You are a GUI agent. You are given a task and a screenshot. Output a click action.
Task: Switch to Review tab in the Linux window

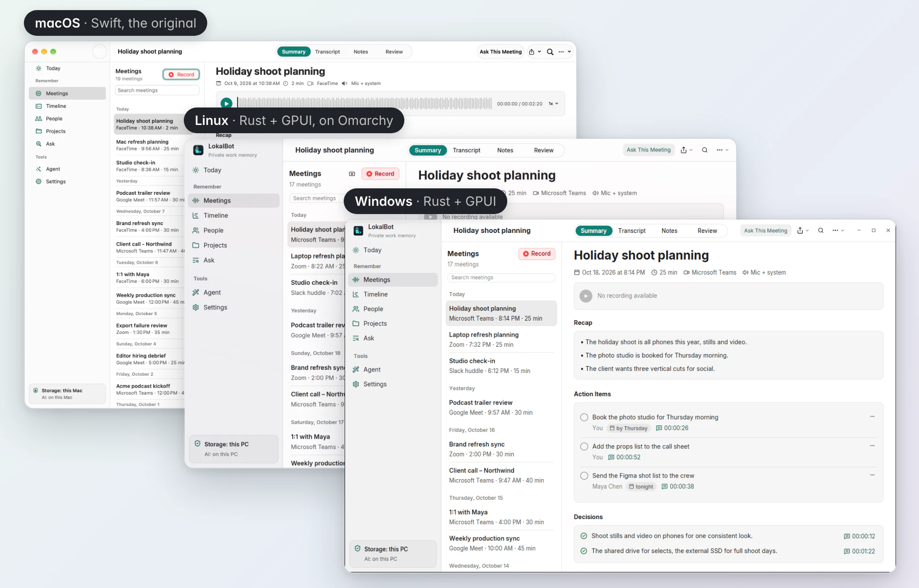point(544,150)
